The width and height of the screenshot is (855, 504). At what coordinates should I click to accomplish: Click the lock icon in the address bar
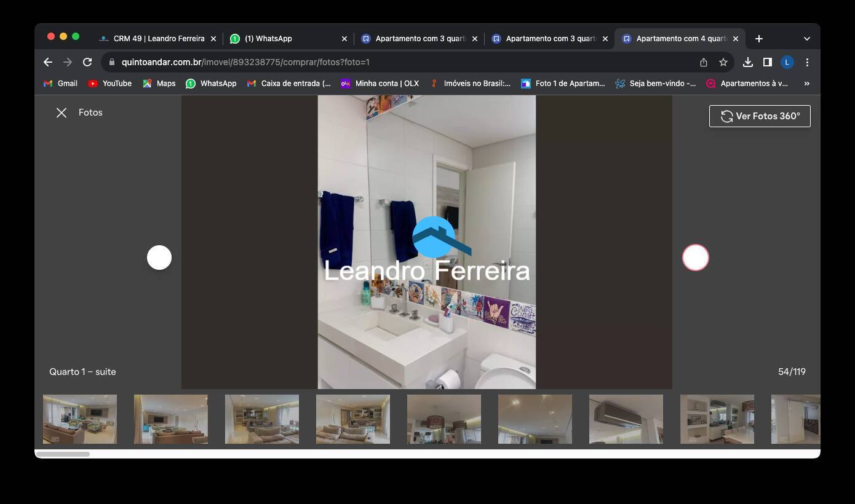coord(111,62)
